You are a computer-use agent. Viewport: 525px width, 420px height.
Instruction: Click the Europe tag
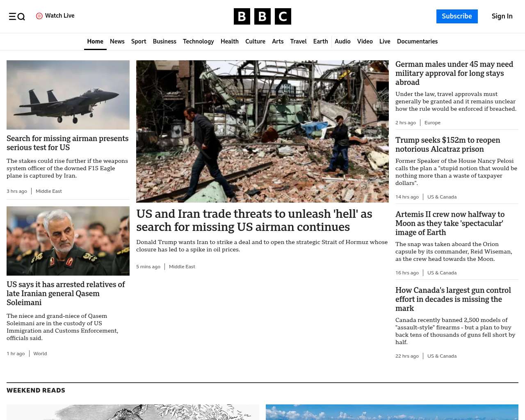pyautogui.click(x=432, y=123)
